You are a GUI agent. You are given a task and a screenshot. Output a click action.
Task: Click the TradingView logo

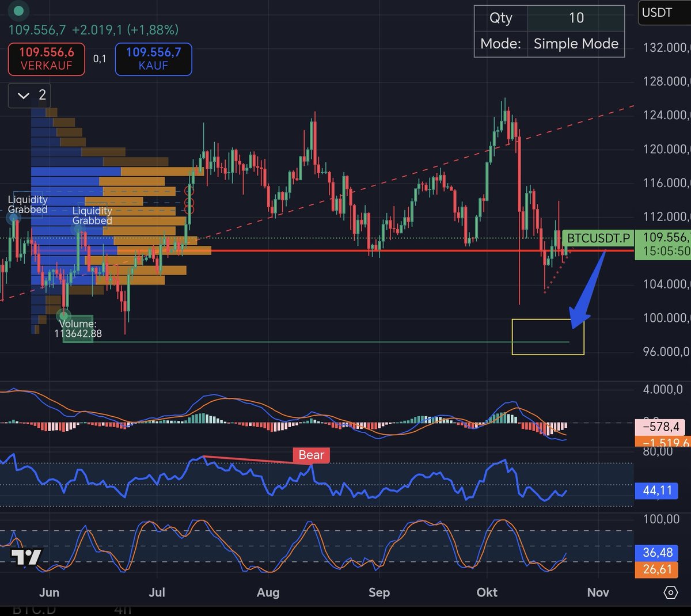click(x=26, y=556)
